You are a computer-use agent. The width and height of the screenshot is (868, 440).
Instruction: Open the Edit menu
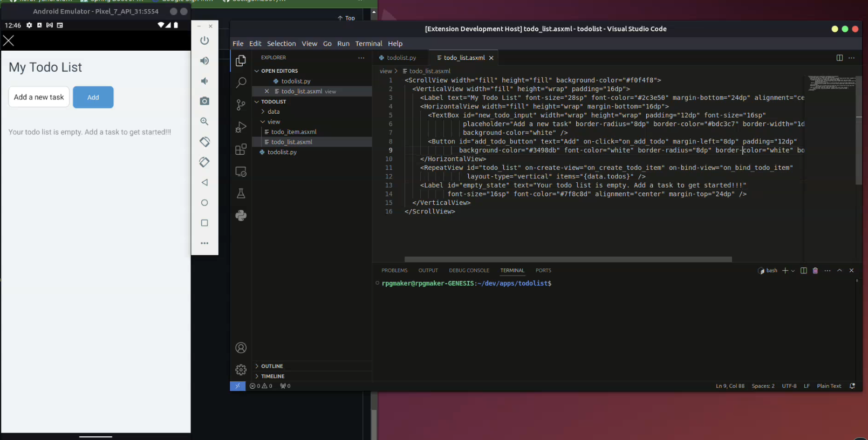tap(255, 44)
